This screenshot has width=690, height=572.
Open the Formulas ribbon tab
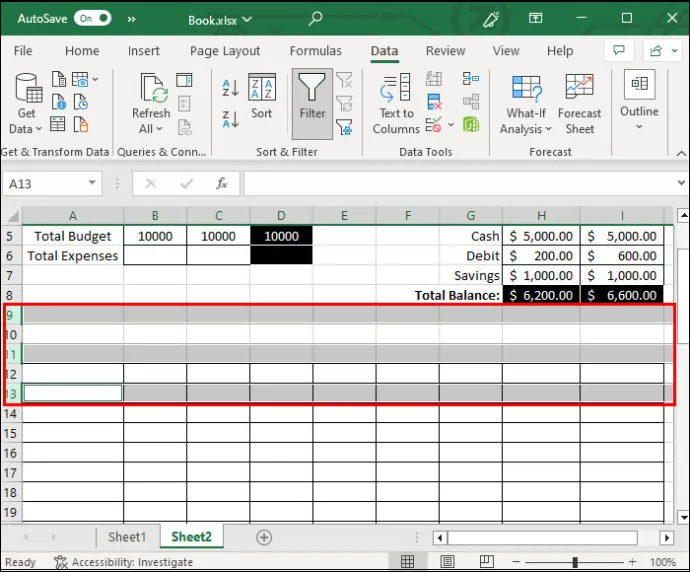(x=316, y=51)
